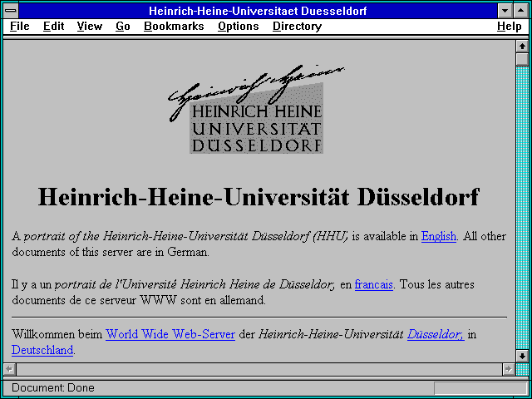The image size is (532, 399).
Task: Open the Deutschland link
Action: tap(42, 350)
